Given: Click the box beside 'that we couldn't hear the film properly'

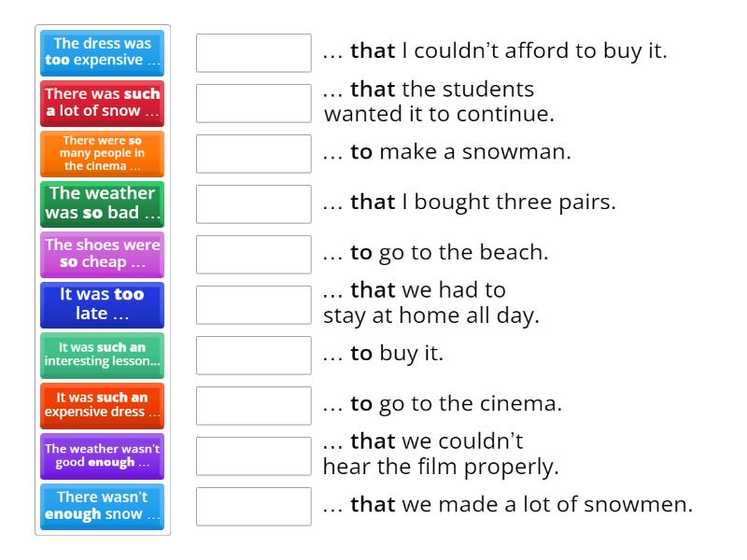Looking at the screenshot, I should (254, 455).
